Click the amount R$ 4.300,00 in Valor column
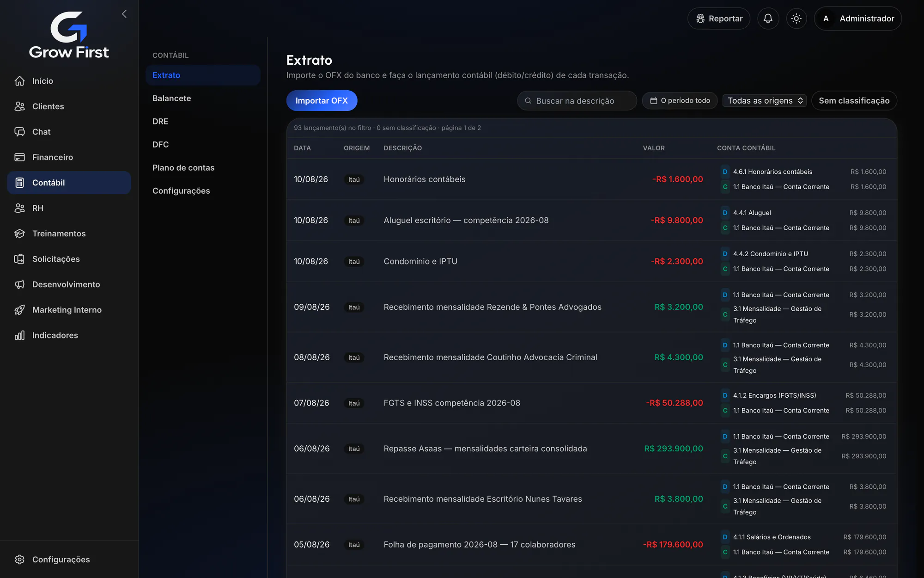Image resolution: width=924 pixels, height=578 pixels. point(679,357)
